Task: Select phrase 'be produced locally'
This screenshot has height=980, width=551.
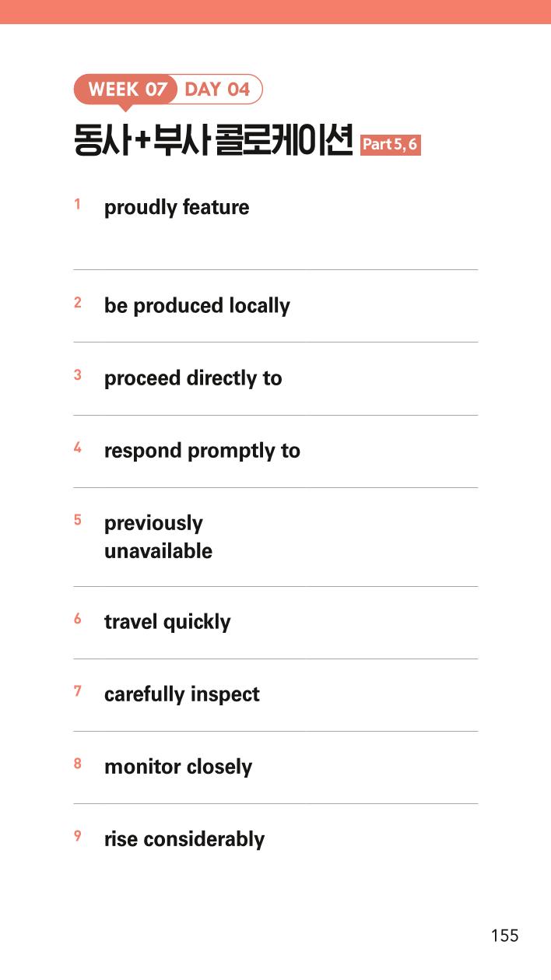Action: coord(197,305)
